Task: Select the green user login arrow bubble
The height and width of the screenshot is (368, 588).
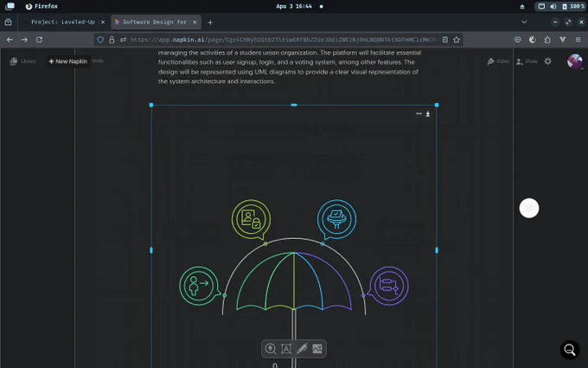Action: pyautogui.click(x=199, y=286)
